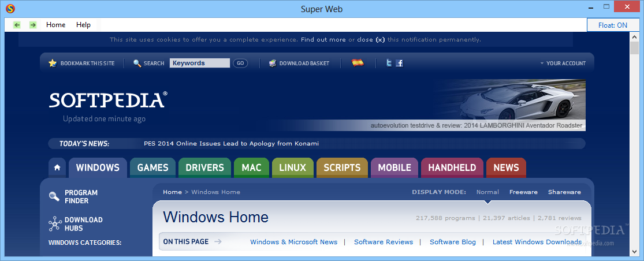
Task: Open the Home menu
Action: 56,25
